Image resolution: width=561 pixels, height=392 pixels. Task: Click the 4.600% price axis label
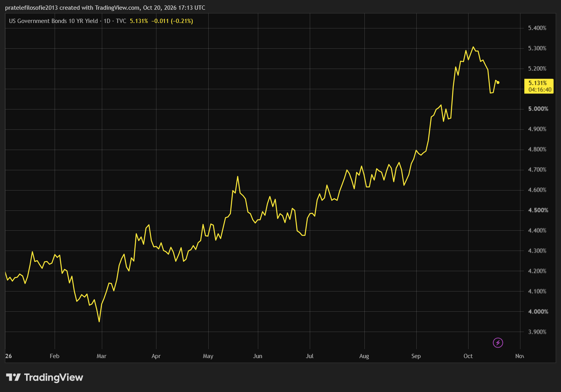537,190
